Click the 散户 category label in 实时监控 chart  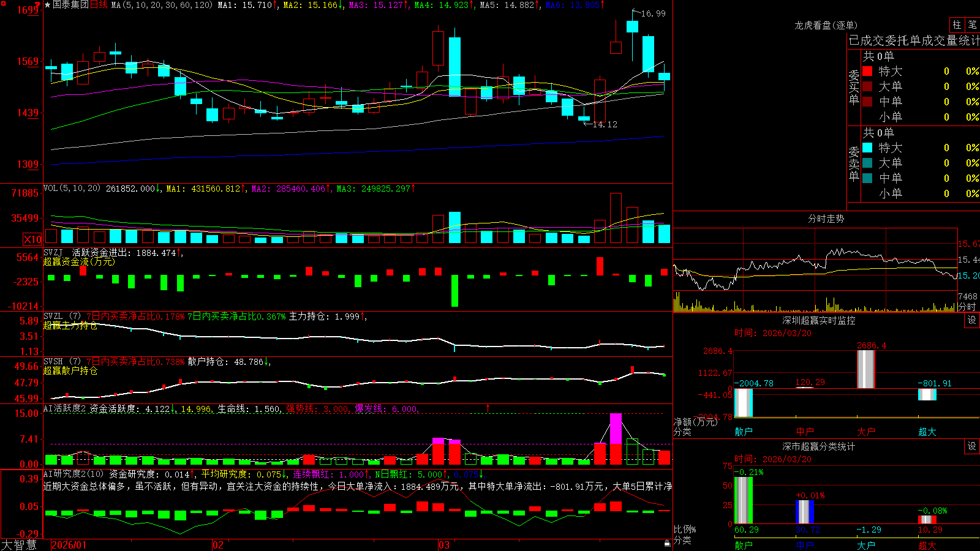pos(744,432)
